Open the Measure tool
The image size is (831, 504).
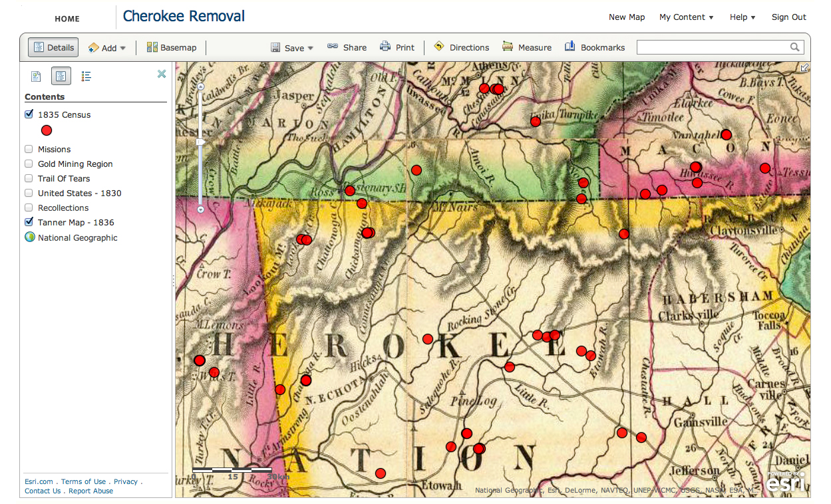point(527,47)
